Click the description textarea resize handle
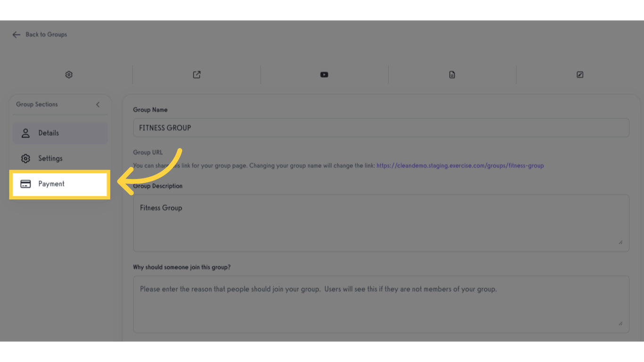Screen dimensions: 644x362 pos(621,242)
